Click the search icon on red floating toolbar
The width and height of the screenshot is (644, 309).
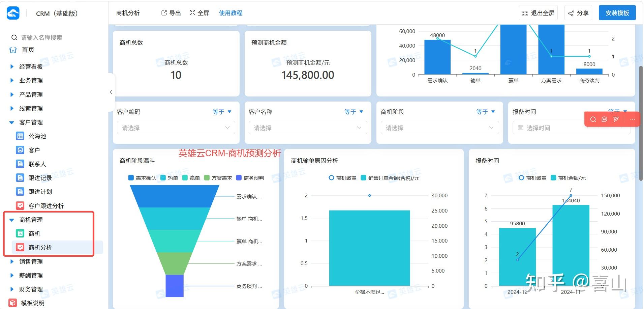pos(593,119)
